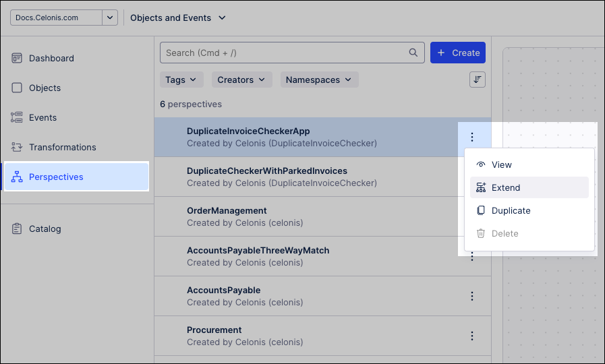Open three-dot menu for DuplicateInvoiceCheckerApp
The image size is (605, 364).
coord(472,137)
